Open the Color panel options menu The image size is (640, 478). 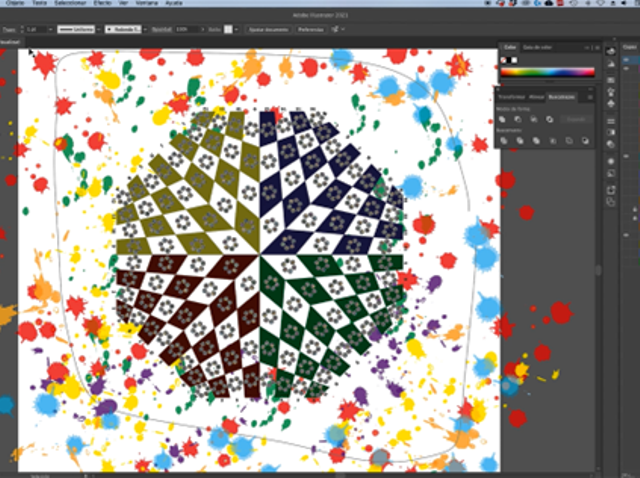(597, 48)
